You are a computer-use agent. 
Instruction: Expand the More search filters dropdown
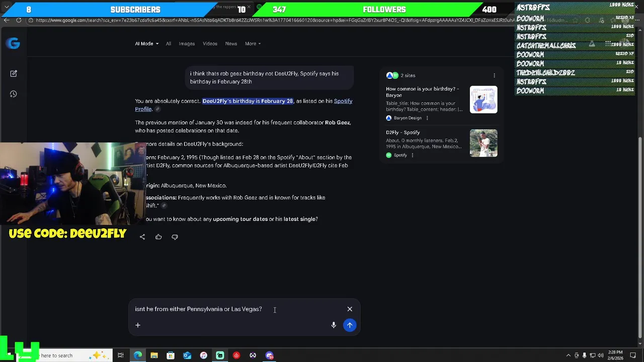pos(253,44)
